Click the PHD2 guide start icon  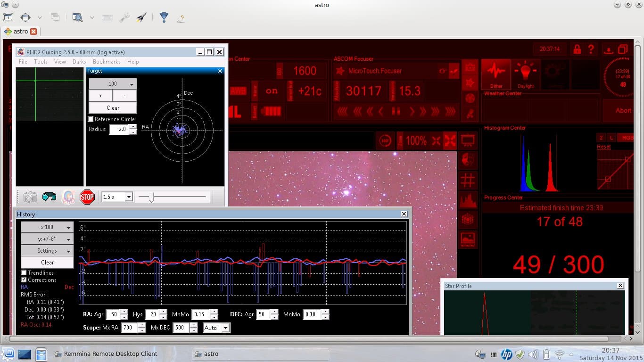coord(68,197)
